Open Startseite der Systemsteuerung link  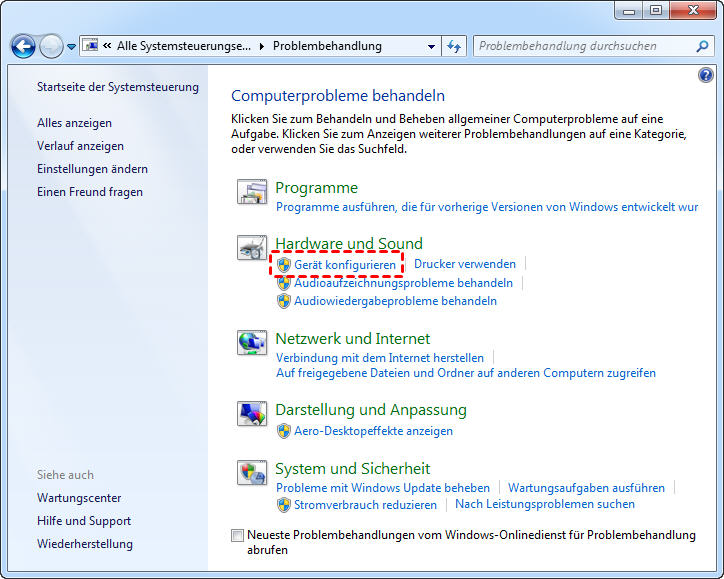click(118, 87)
